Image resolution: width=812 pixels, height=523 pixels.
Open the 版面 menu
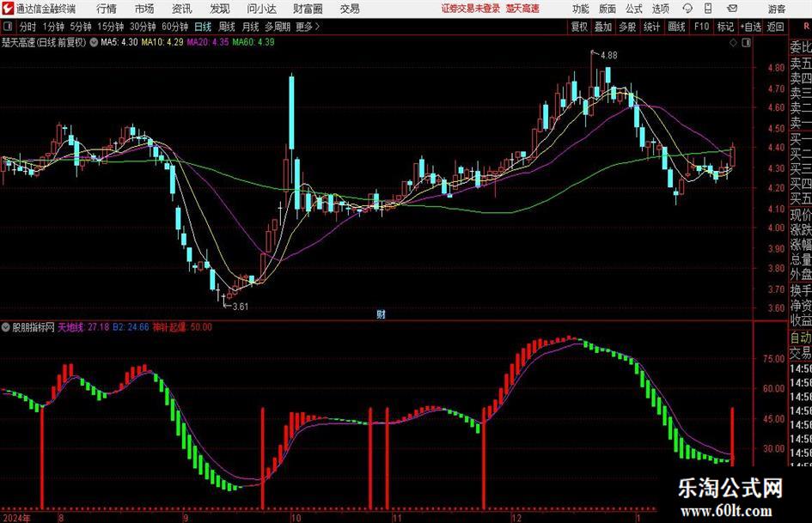[607, 9]
